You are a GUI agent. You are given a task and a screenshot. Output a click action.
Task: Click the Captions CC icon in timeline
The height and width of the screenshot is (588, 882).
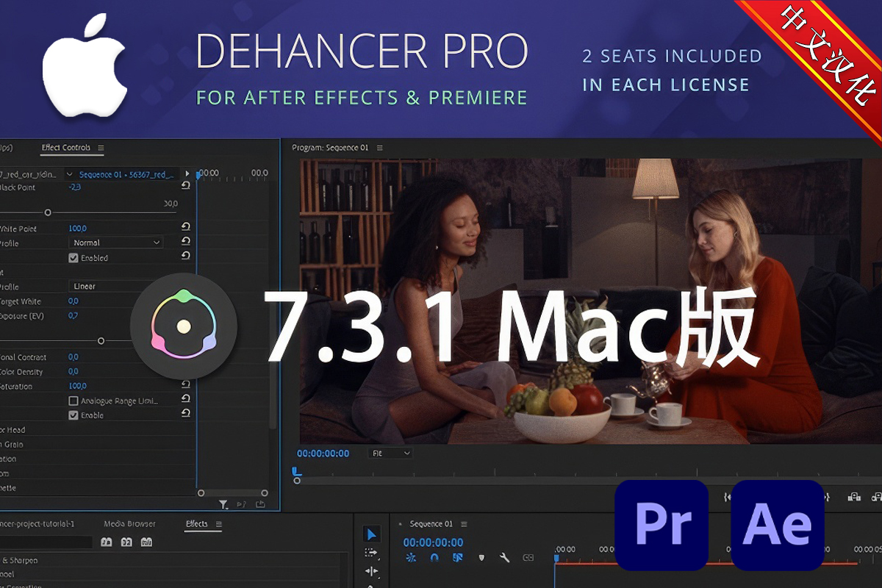pyautogui.click(x=528, y=558)
